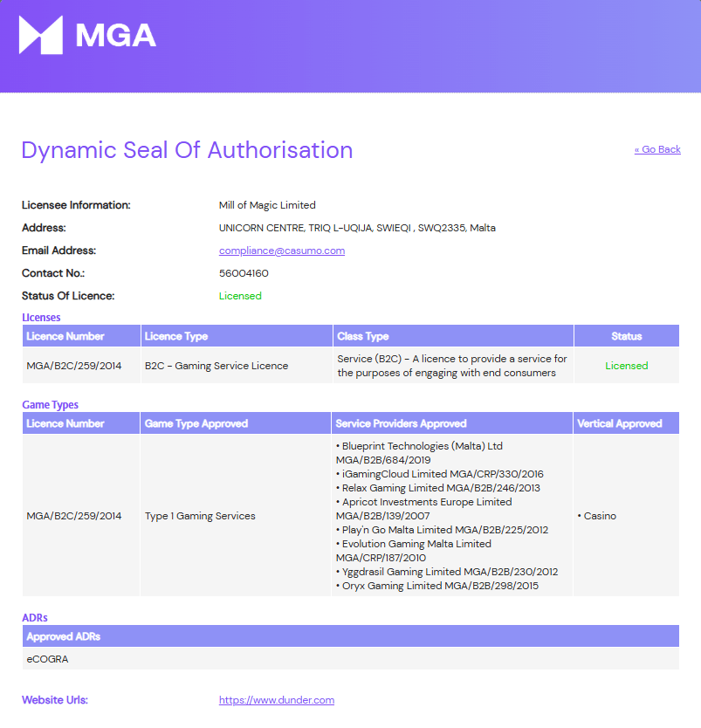
Task: Open compliance@casumo.com email link
Action: click(x=282, y=251)
